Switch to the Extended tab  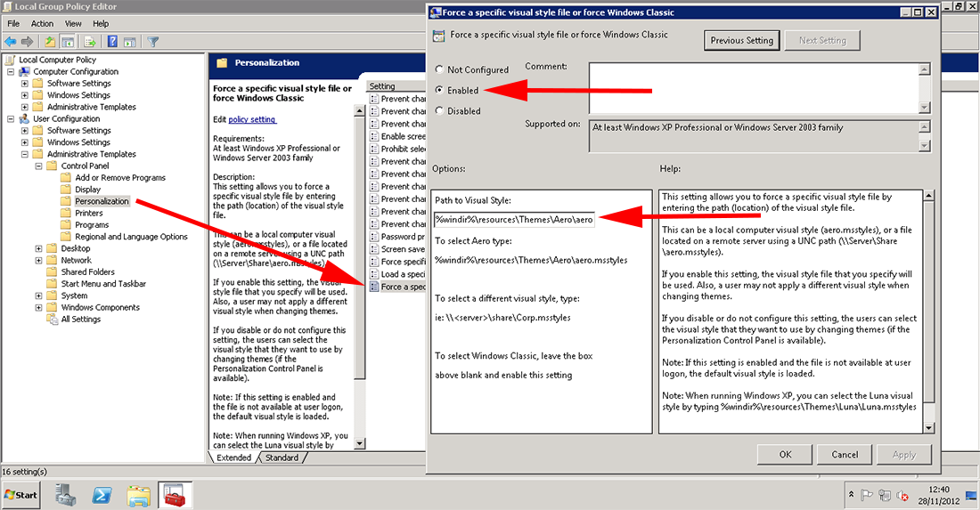[233, 457]
